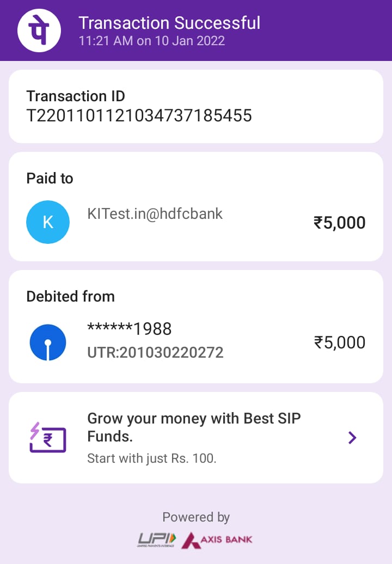
Task: Click the KITest.in@hdfcbank payee address
Action: pos(155,213)
